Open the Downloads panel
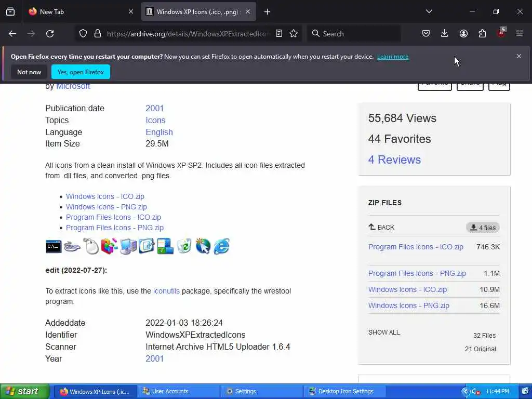The width and height of the screenshot is (532, 399). click(445, 33)
